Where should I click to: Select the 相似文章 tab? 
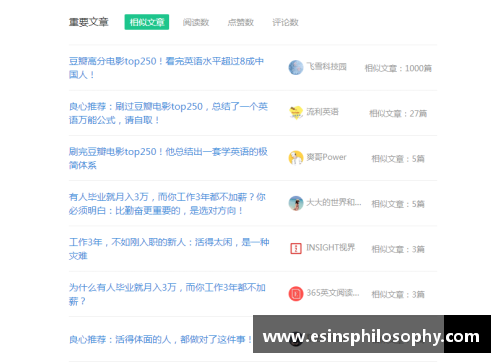[x=147, y=22]
